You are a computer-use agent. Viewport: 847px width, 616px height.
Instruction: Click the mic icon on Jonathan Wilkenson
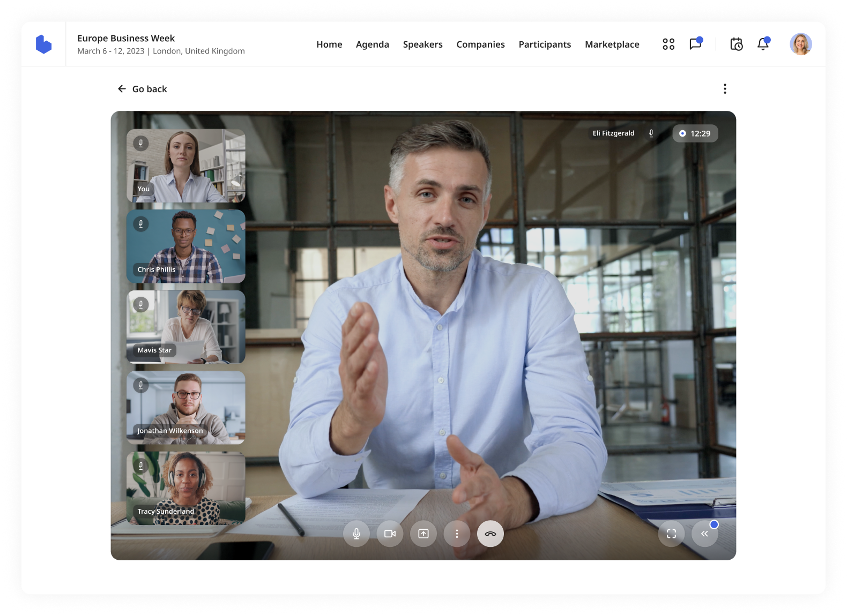(x=141, y=385)
